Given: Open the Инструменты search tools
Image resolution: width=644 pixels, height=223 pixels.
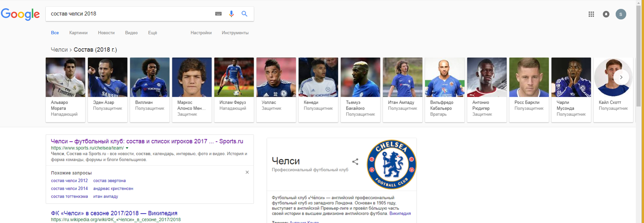Looking at the screenshot, I should point(235,33).
